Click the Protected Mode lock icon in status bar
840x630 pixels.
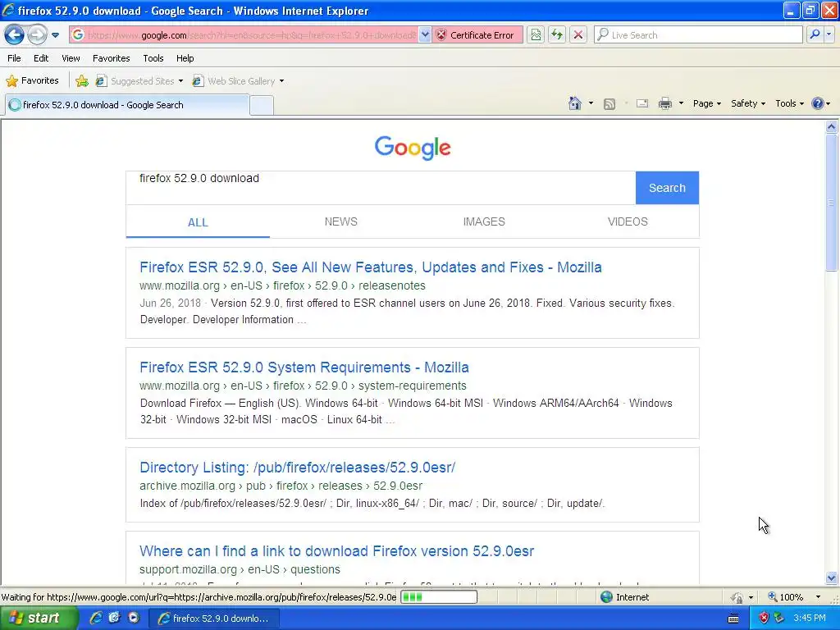click(x=737, y=597)
